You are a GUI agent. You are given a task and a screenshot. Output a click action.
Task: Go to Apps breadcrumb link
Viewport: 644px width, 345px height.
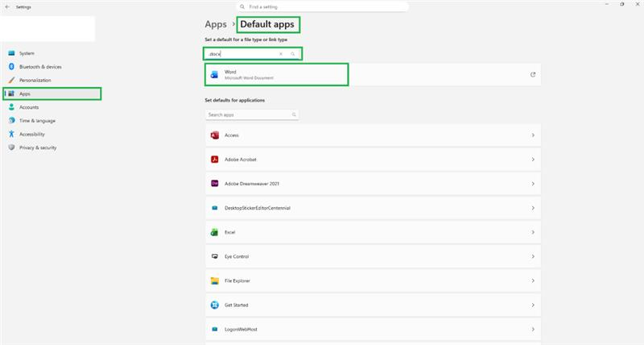point(216,24)
